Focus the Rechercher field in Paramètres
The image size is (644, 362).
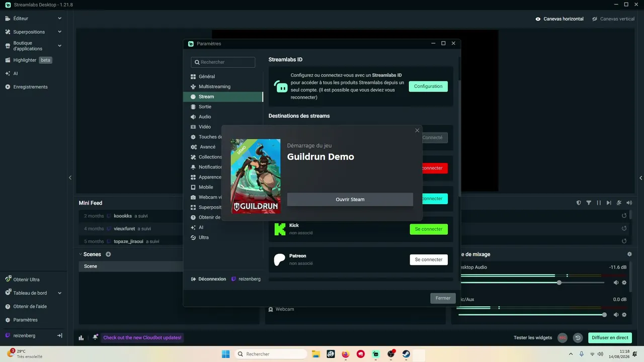[x=223, y=62]
